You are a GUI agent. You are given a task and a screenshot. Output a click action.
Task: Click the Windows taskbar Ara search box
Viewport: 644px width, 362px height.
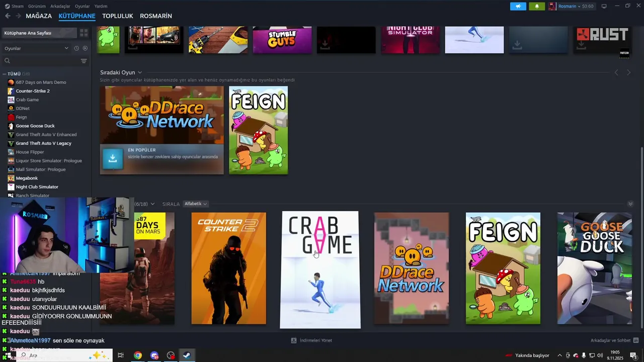64,355
